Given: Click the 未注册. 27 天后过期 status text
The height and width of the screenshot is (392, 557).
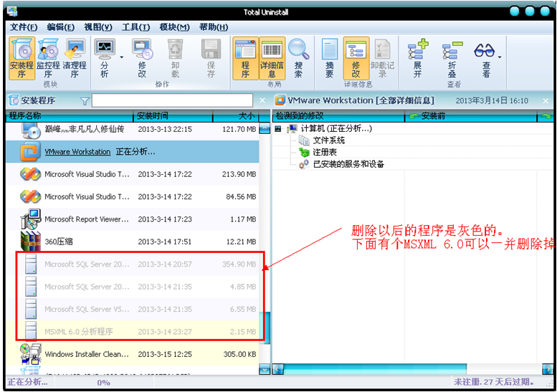Looking at the screenshot, I should click(494, 382).
